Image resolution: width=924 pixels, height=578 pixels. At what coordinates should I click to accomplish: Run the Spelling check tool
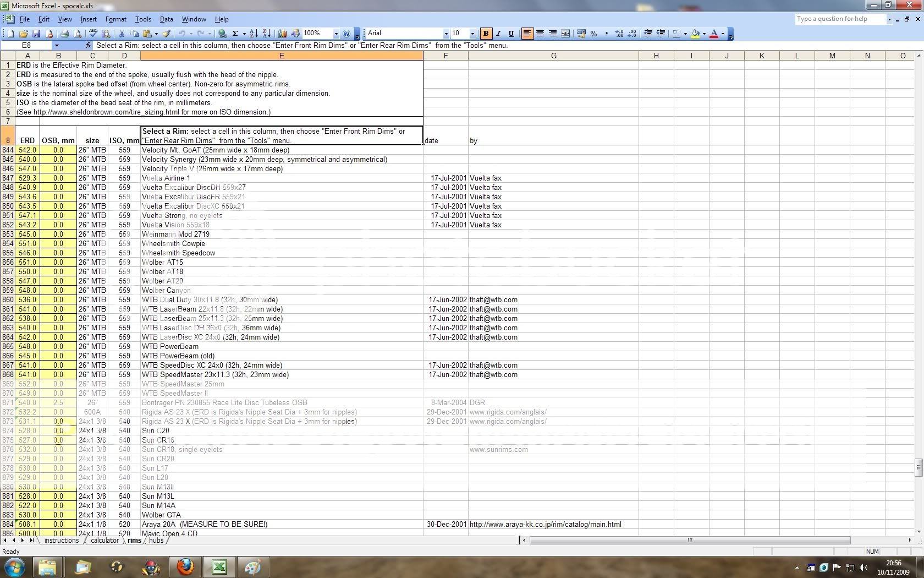click(x=93, y=34)
